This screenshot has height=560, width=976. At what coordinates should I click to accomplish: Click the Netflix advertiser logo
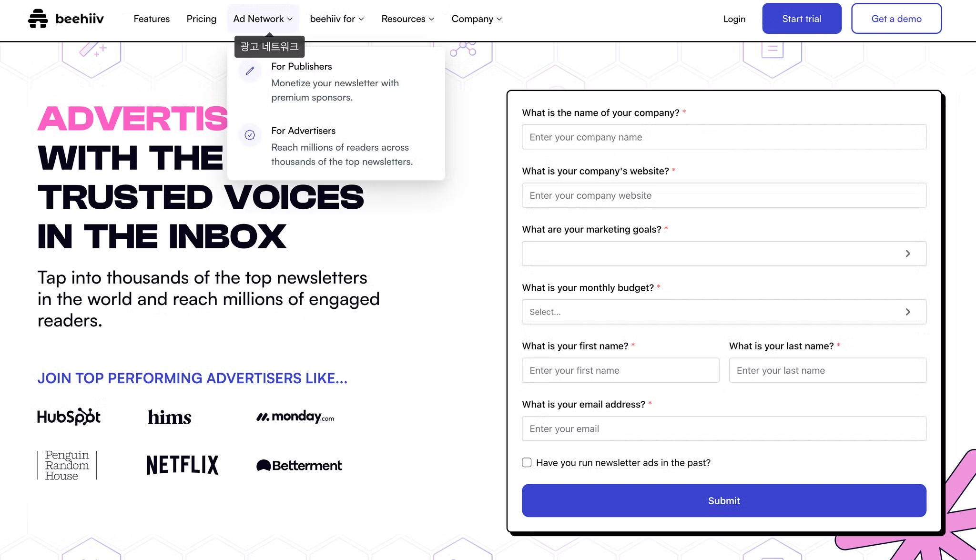pos(182,464)
